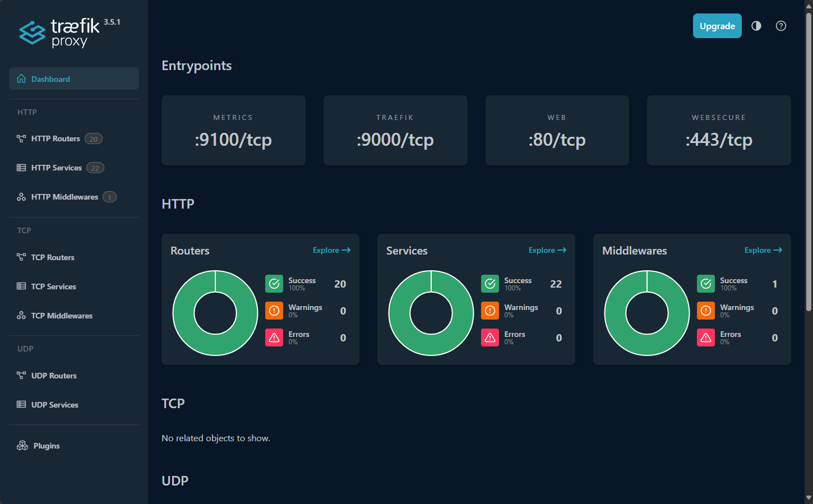Open UDP Services from the sidebar
Viewport: 813px width, 504px height.
click(54, 405)
